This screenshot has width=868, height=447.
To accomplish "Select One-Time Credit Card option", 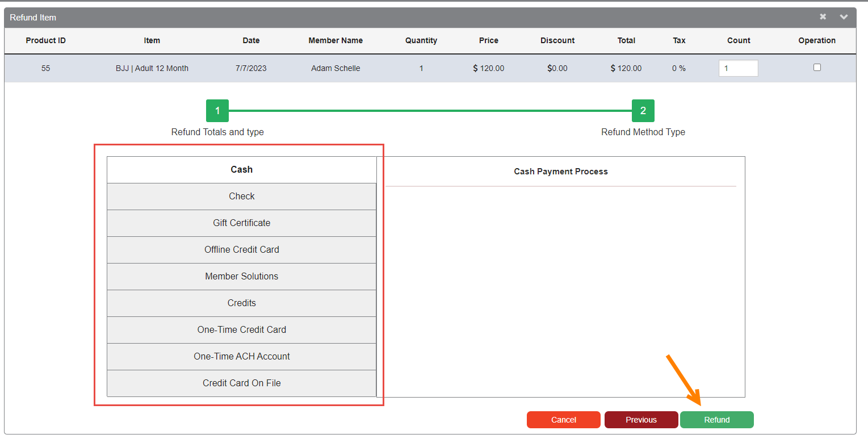I will coord(241,330).
